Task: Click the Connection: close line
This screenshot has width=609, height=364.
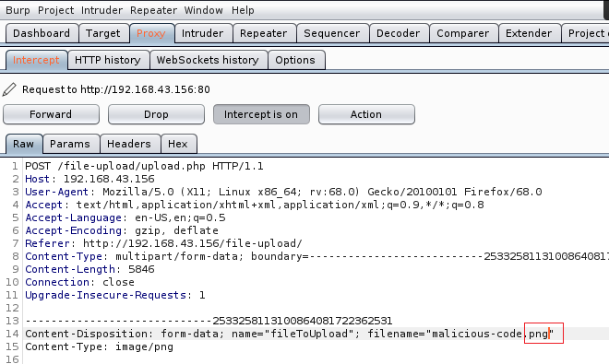Action: tap(79, 282)
